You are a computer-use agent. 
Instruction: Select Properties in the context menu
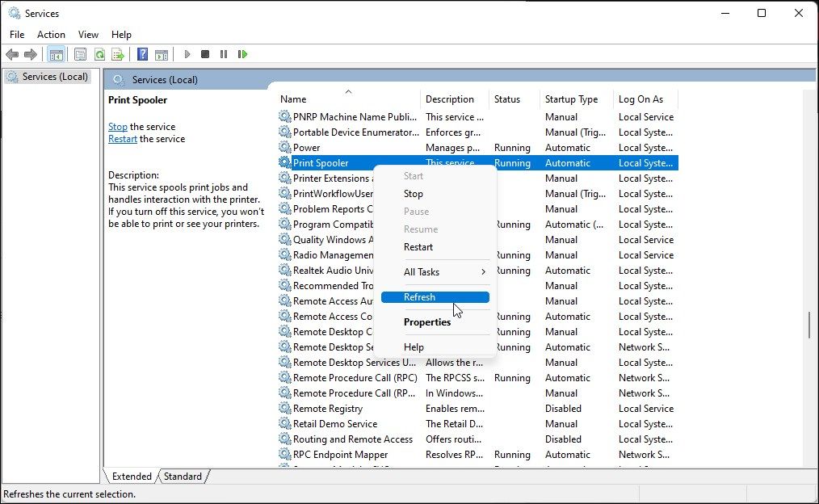(427, 322)
